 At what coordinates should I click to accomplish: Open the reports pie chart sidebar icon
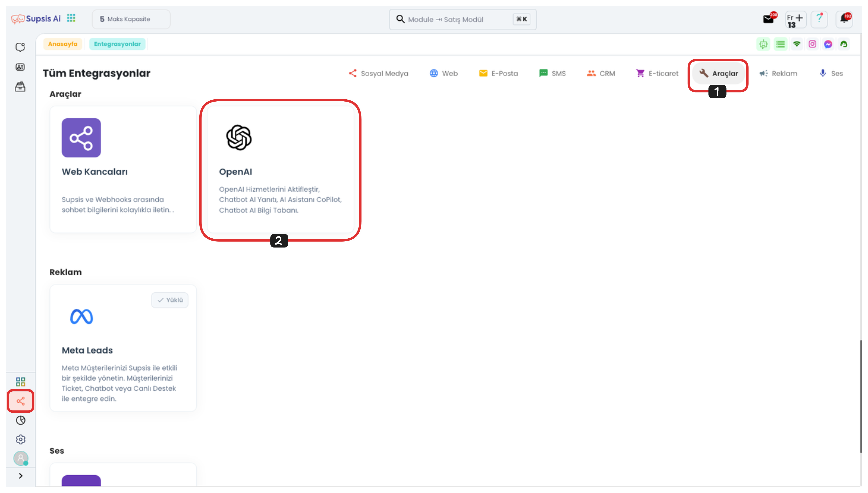coord(21,420)
